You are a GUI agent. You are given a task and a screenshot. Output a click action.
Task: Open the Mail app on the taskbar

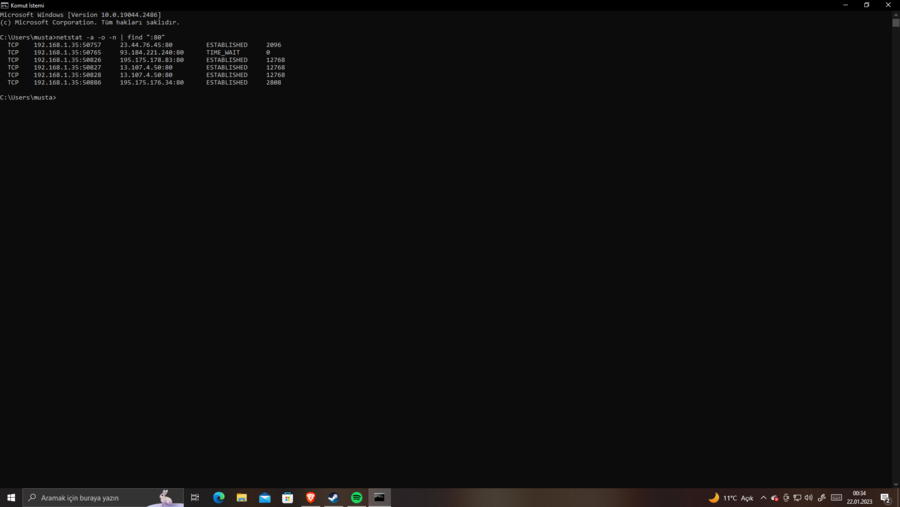click(264, 497)
